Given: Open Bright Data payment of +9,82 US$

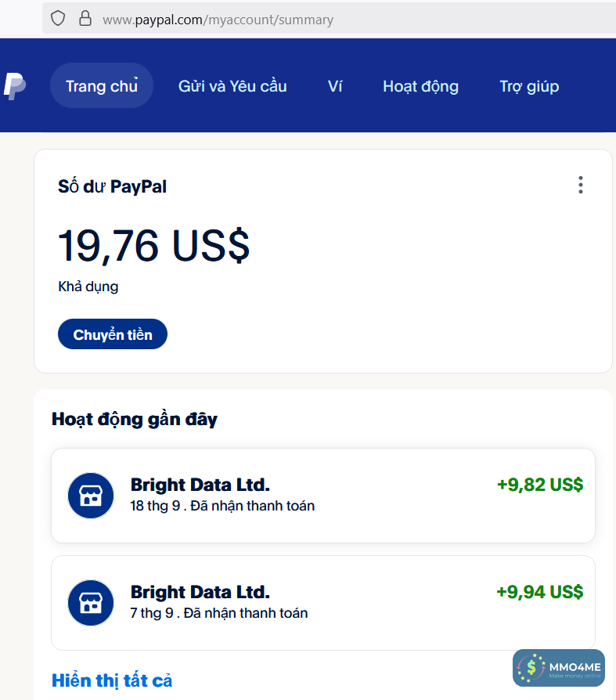Looking at the screenshot, I should pyautogui.click(x=323, y=496).
